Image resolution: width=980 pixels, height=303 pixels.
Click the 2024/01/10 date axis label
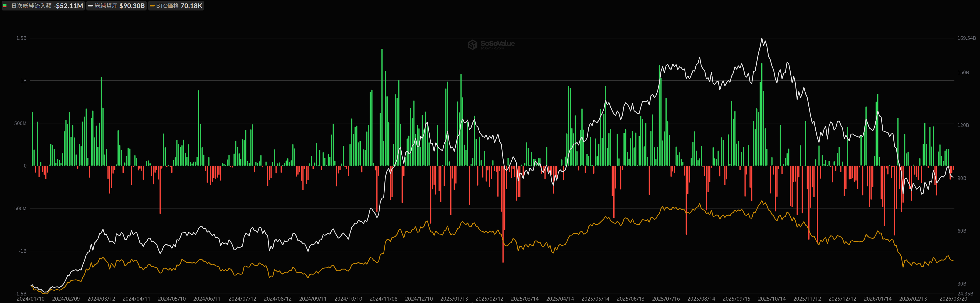point(30,299)
